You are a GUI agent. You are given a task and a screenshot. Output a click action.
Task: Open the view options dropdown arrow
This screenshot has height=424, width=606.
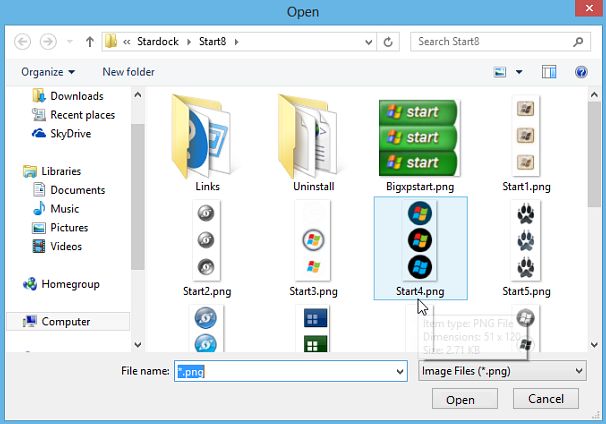(519, 72)
